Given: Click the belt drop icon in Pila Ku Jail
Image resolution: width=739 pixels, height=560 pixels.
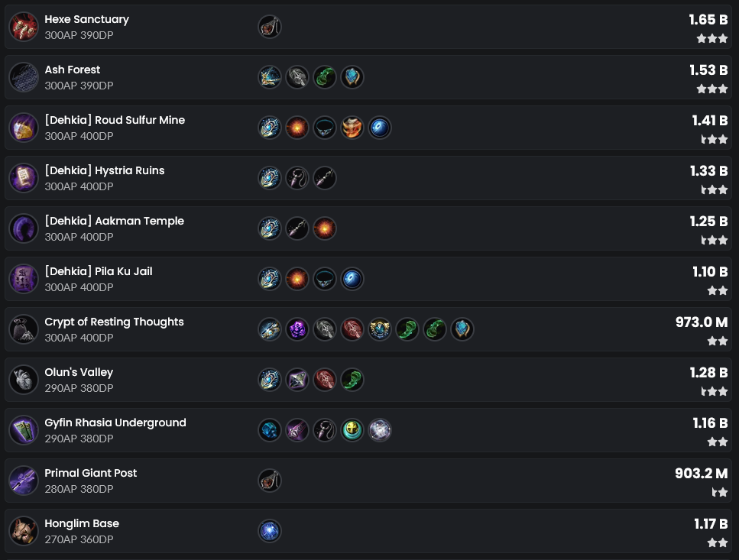Looking at the screenshot, I should click(x=325, y=279).
